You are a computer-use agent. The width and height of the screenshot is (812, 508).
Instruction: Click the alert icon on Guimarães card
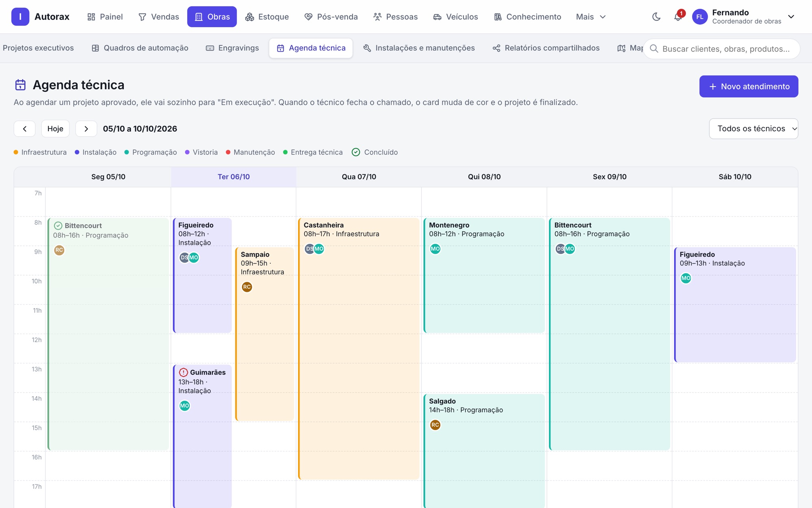click(184, 372)
